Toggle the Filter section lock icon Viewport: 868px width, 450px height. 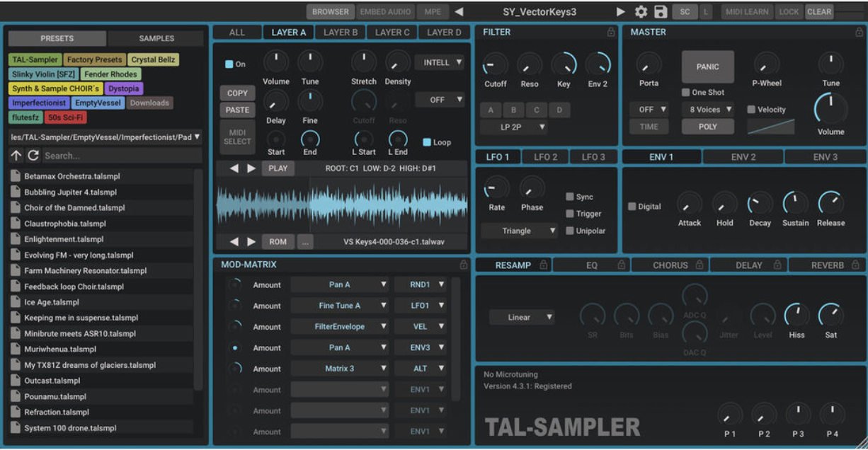[610, 32]
